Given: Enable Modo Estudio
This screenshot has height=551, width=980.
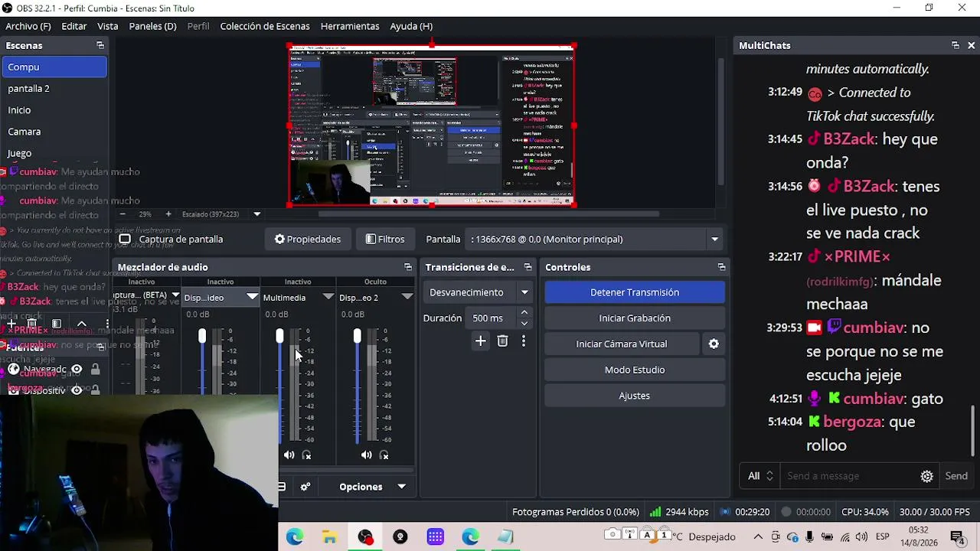Looking at the screenshot, I should coord(635,370).
